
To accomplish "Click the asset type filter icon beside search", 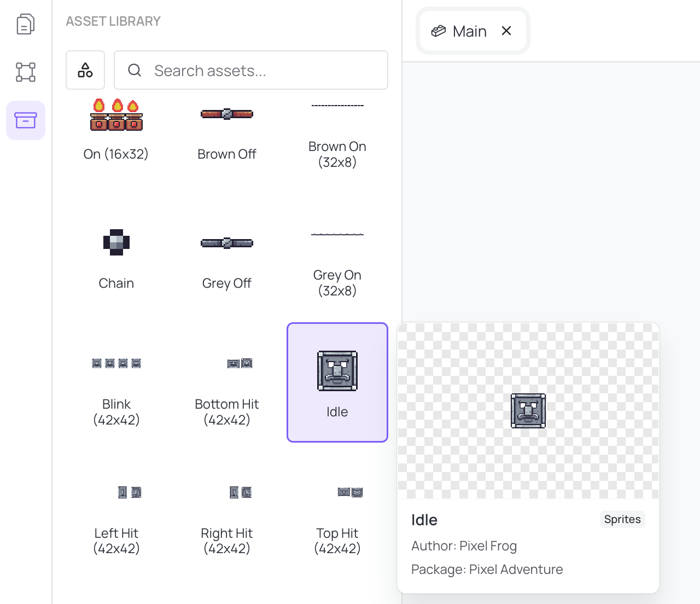I will click(85, 70).
